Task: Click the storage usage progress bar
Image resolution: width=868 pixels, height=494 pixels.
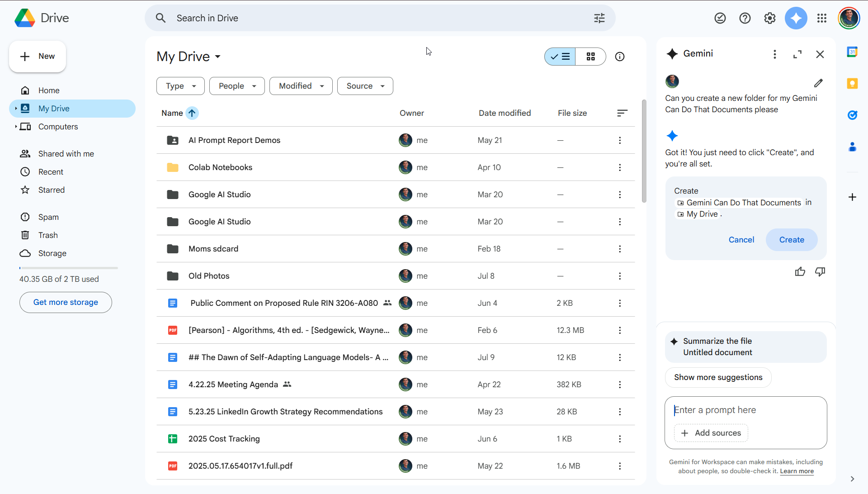Action: [69, 268]
